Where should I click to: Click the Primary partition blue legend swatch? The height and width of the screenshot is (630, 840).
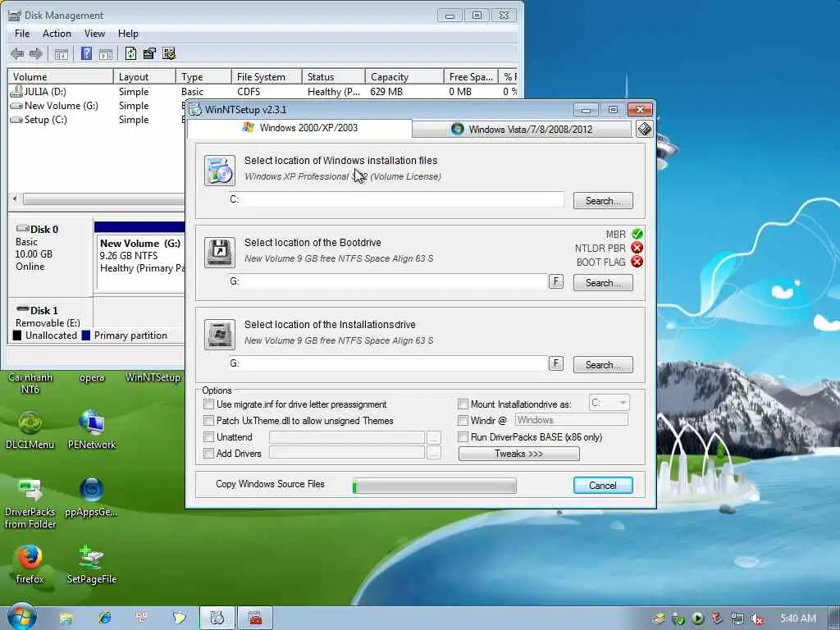point(85,336)
